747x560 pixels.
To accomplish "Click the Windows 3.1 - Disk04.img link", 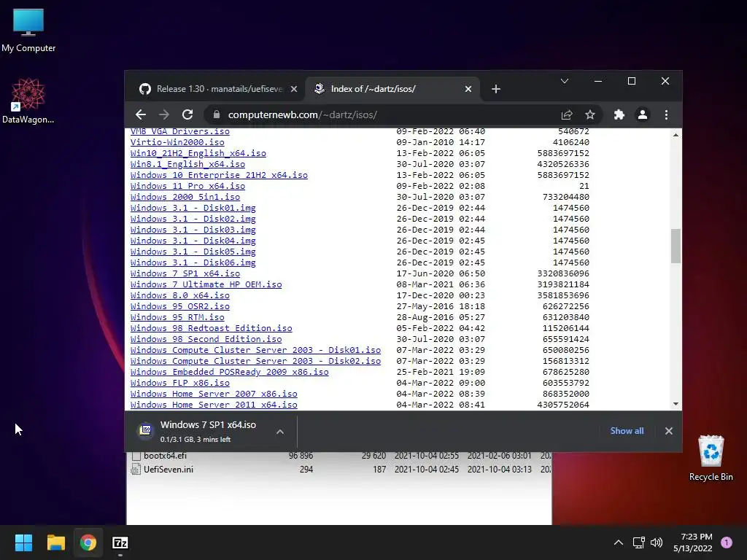I will 193,241.
